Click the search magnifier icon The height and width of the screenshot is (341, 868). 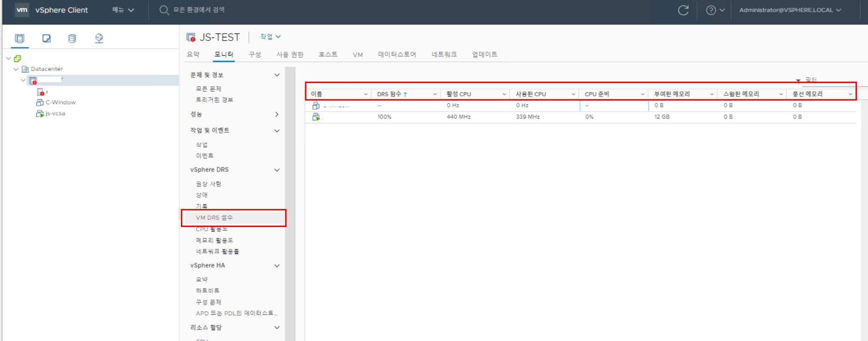[x=164, y=10]
